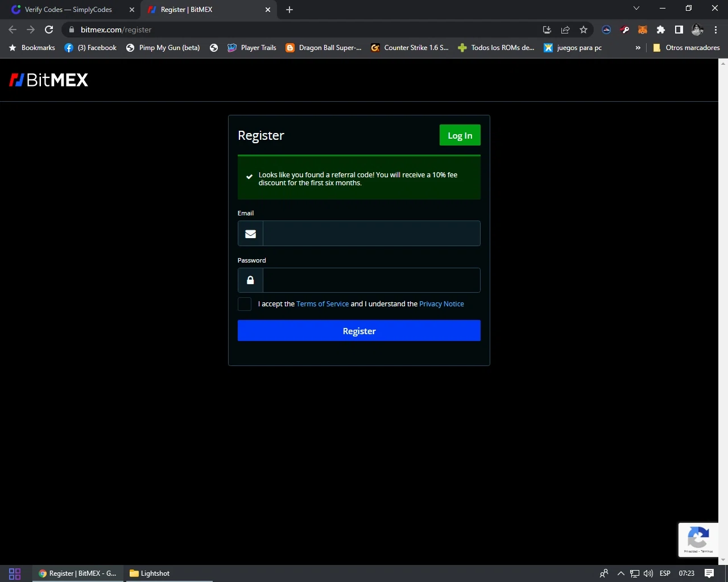
Task: Open the Player Trails bookmark
Action: click(x=252, y=48)
